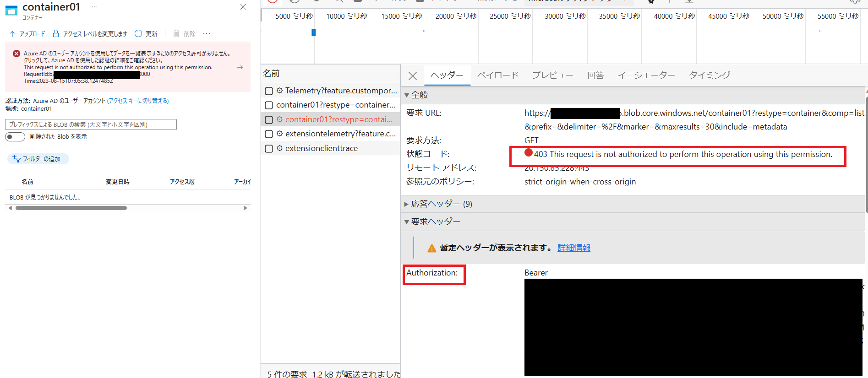
Task: Refresh the container with 更新 button
Action: click(x=146, y=33)
